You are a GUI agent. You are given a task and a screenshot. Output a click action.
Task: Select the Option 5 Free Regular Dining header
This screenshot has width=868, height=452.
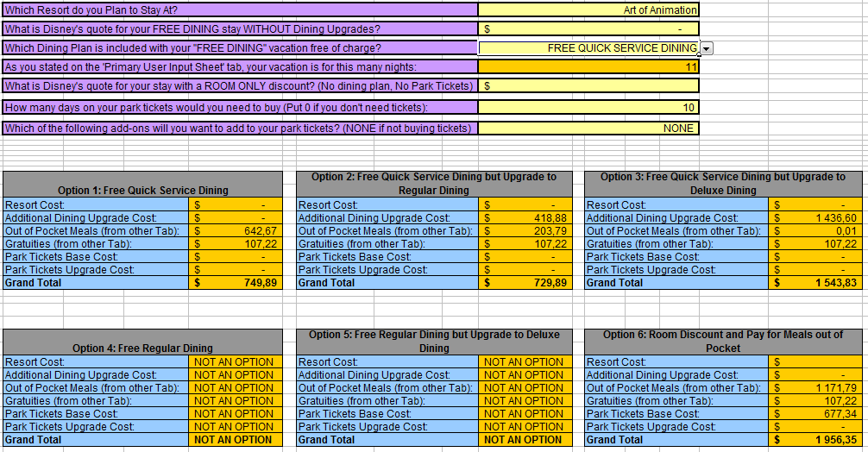434,342
